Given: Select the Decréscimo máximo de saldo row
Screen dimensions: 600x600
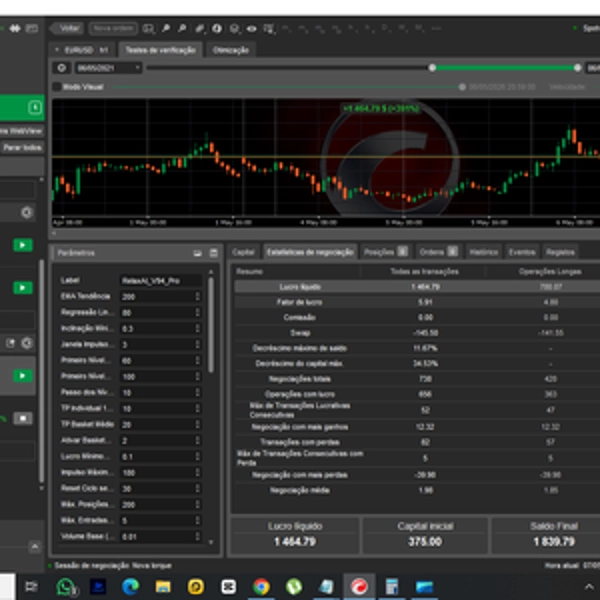Looking at the screenshot, I should click(417, 348).
